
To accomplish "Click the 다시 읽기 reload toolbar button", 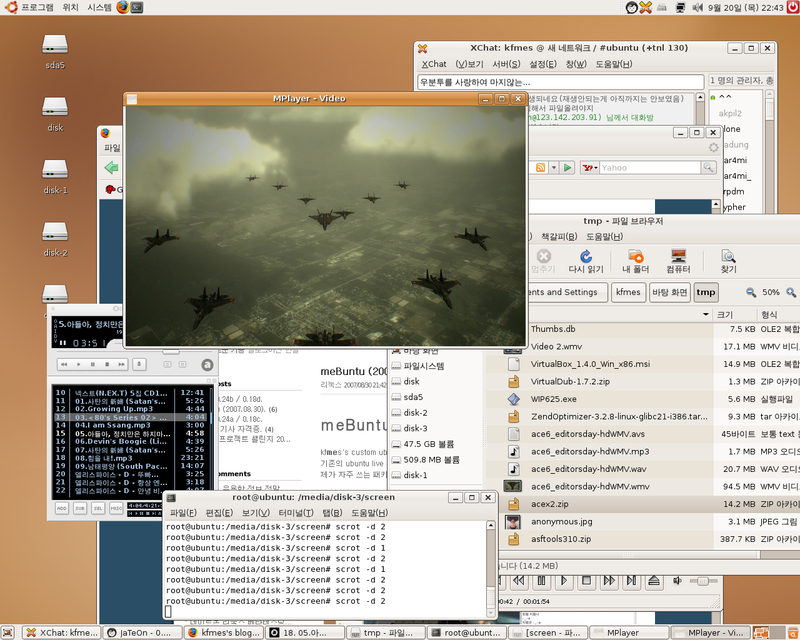I will pos(586,261).
